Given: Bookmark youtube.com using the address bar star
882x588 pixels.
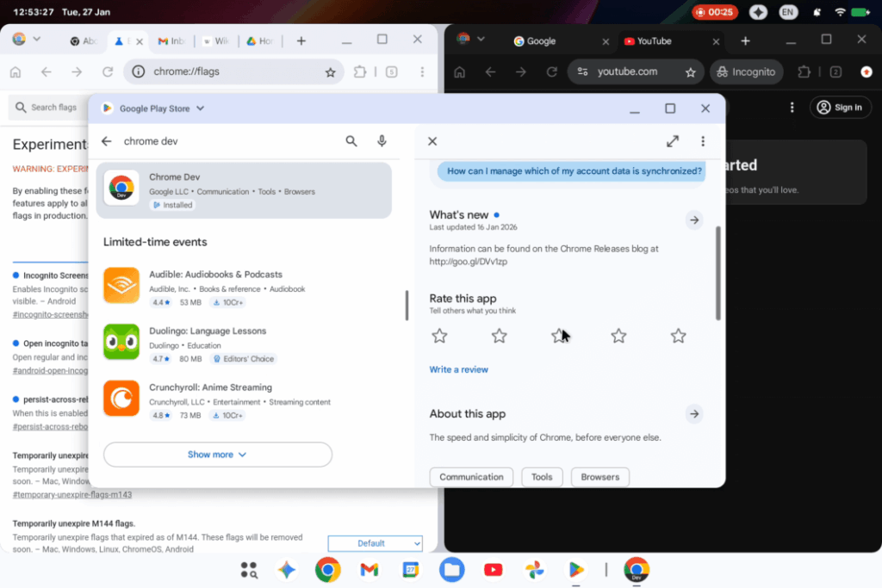Looking at the screenshot, I should (690, 72).
